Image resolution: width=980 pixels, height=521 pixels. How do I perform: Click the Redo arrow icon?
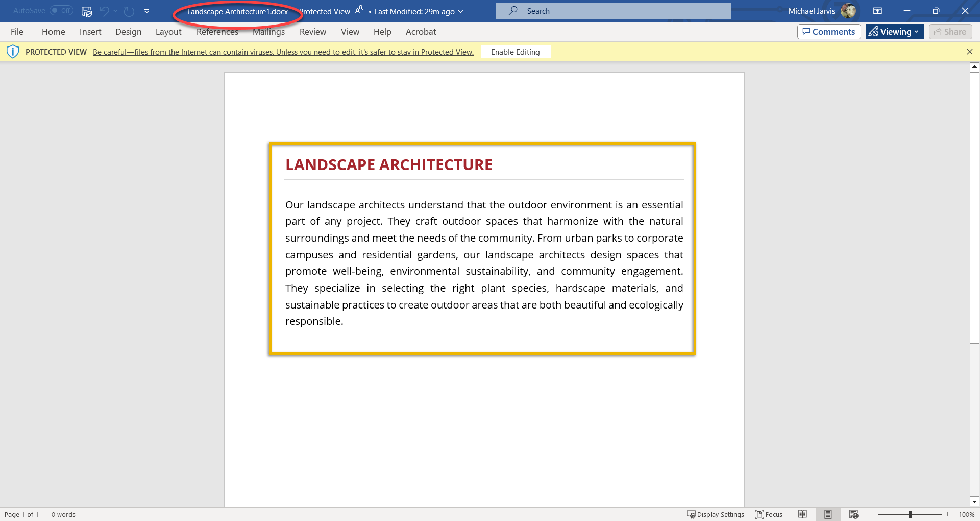click(129, 11)
